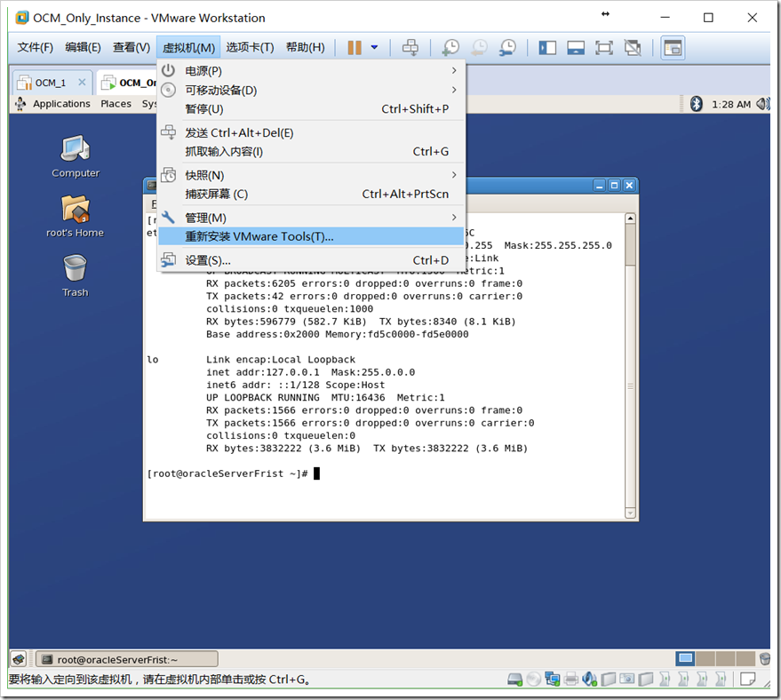Click the revert to snapshot toolbar icon
Image resolution: width=781 pixels, height=700 pixels.
click(x=479, y=48)
